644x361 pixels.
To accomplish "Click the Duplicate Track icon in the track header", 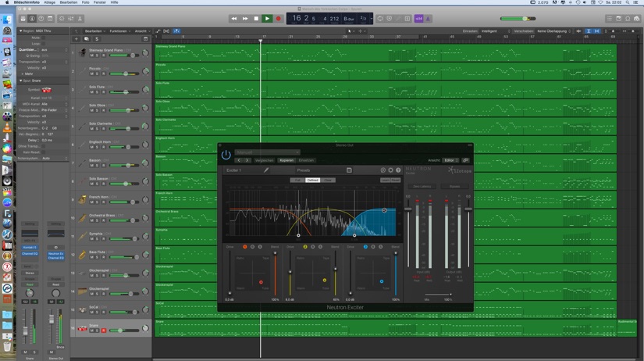I will 86,39.
